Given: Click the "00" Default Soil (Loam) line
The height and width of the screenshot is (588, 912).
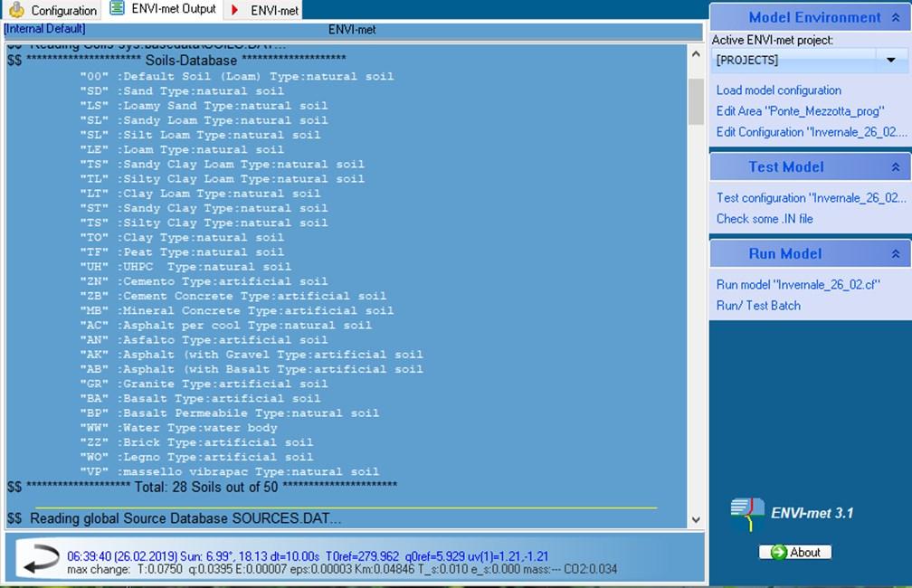Looking at the screenshot, I should [237, 76].
